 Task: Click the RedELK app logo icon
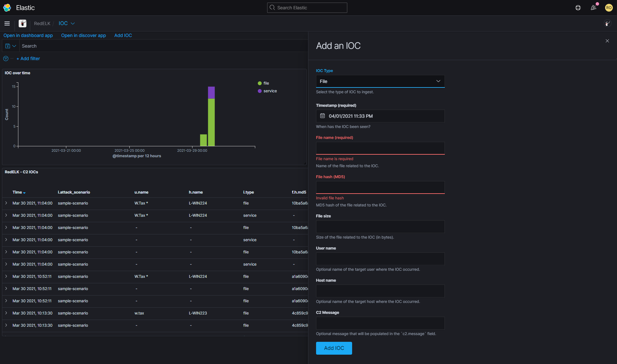coord(23,23)
